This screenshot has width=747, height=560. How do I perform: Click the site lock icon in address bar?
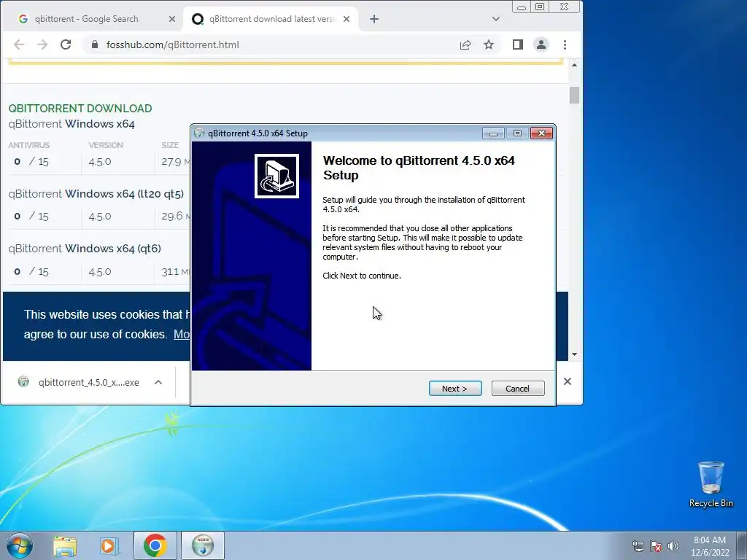95,44
